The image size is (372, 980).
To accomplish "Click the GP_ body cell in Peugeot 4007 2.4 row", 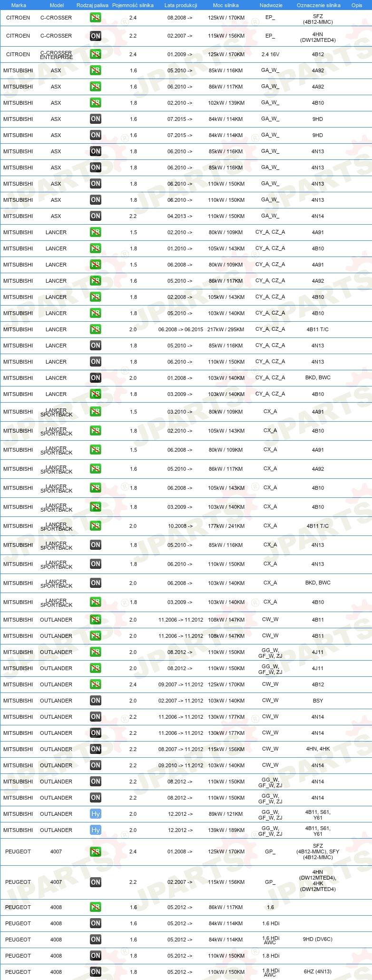I will pos(270,852).
